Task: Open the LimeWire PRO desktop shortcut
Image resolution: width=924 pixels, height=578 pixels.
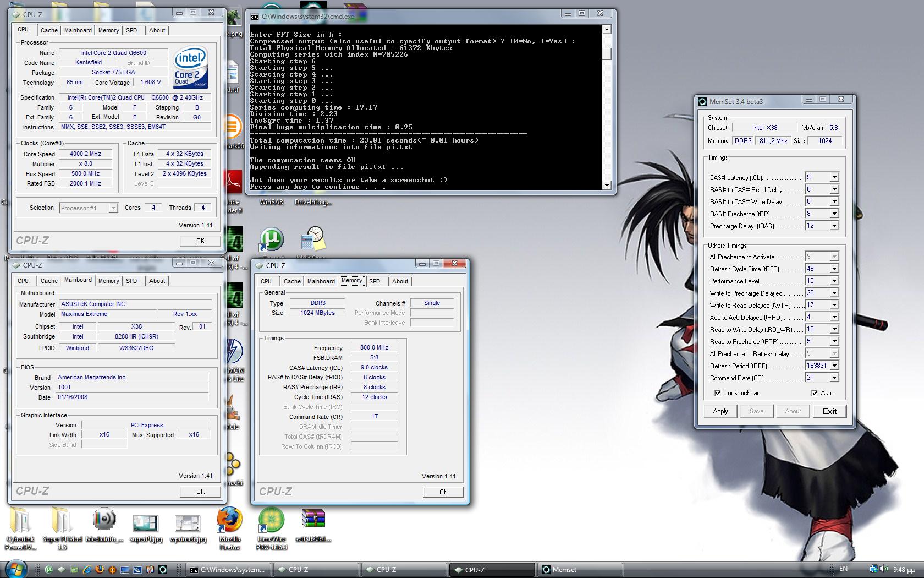Action: point(272,529)
